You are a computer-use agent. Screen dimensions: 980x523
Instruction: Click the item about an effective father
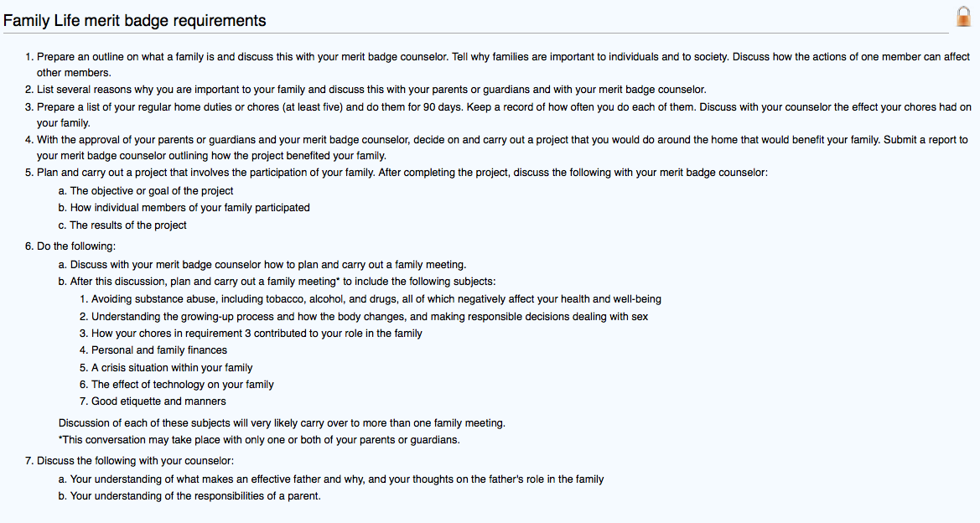[337, 479]
